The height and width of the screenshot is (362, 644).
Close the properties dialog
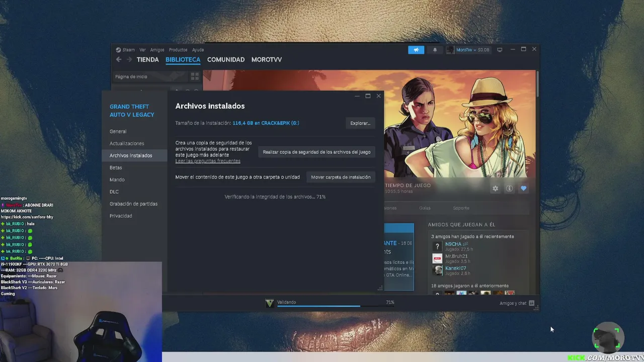coord(378,96)
